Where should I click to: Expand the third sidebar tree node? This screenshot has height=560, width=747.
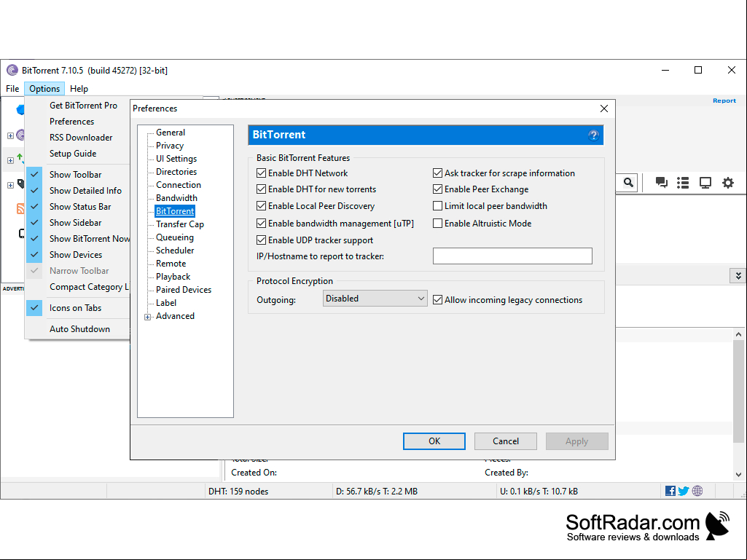10,185
